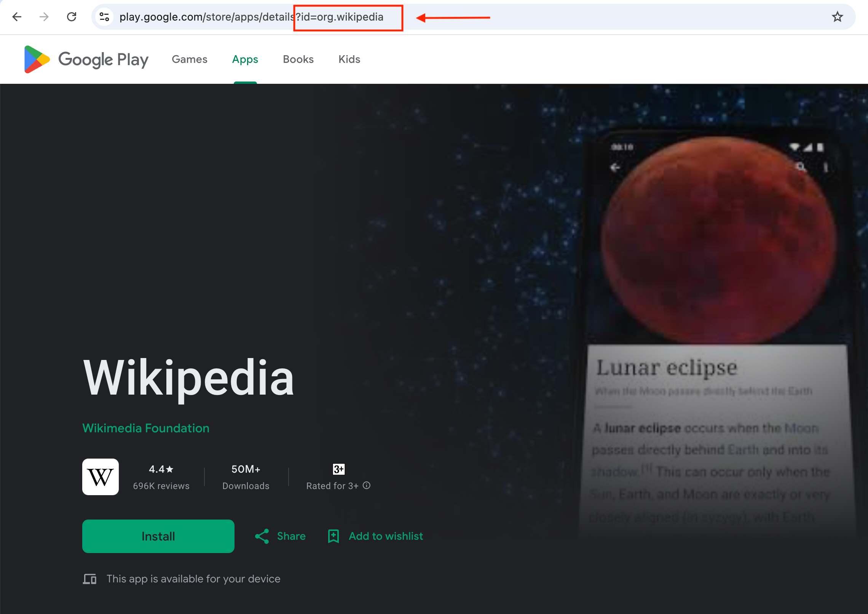Click the wishlist bookmark icon
The width and height of the screenshot is (868, 614).
click(333, 536)
